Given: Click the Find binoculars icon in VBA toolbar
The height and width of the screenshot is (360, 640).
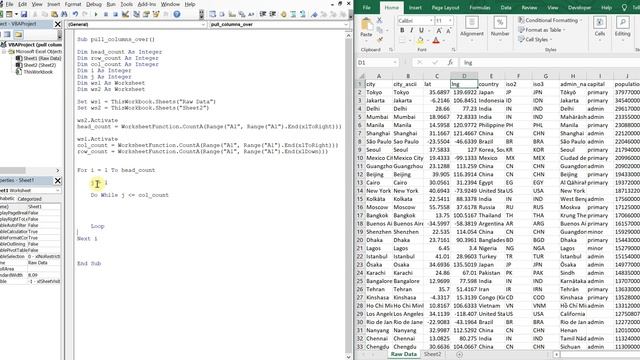Looking at the screenshot, I should click(x=64, y=14).
